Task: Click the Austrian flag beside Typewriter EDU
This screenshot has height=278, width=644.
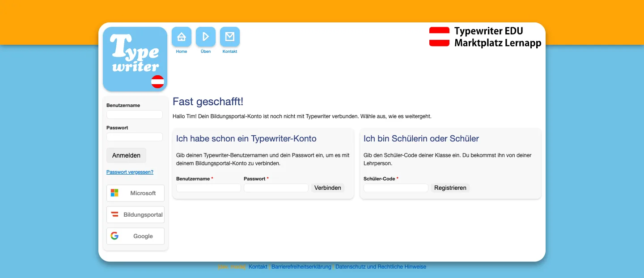Action: (x=439, y=37)
